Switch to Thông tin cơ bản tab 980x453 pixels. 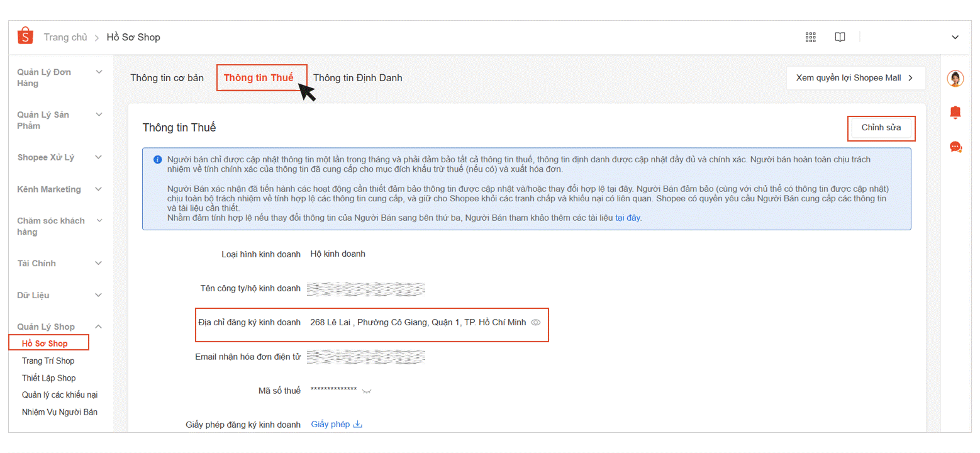(x=167, y=78)
